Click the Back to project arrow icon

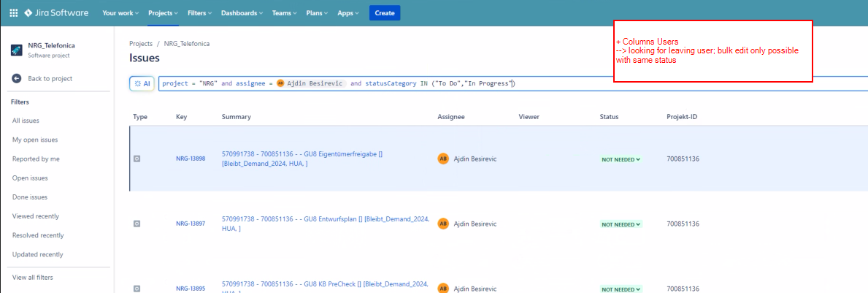tap(17, 79)
